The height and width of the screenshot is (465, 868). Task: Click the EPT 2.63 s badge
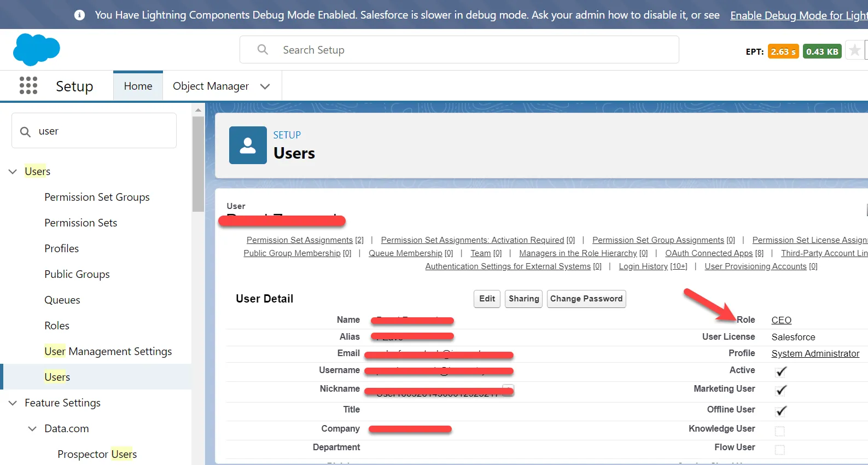coord(783,51)
